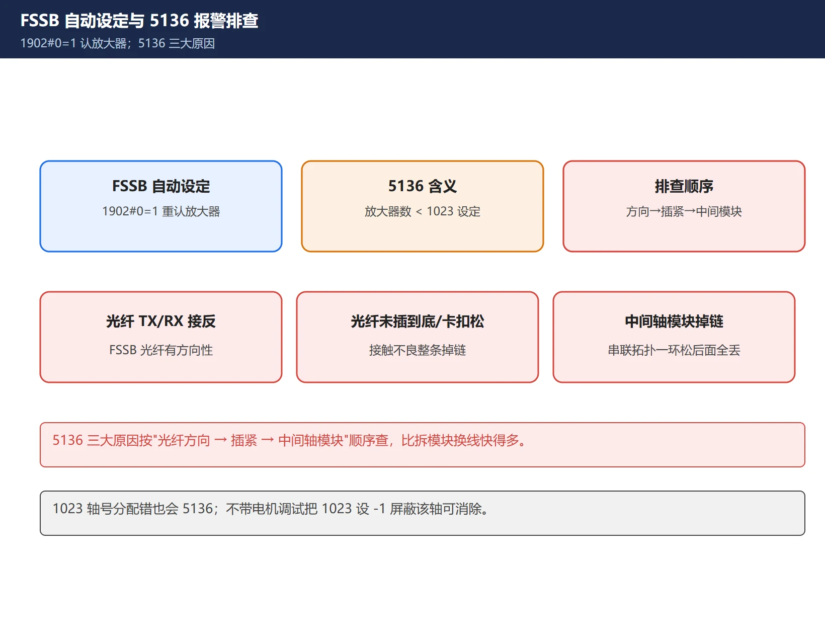Click the text '放大器数 < 1023 设定'
Screen dimensions: 825x644
coord(423,211)
